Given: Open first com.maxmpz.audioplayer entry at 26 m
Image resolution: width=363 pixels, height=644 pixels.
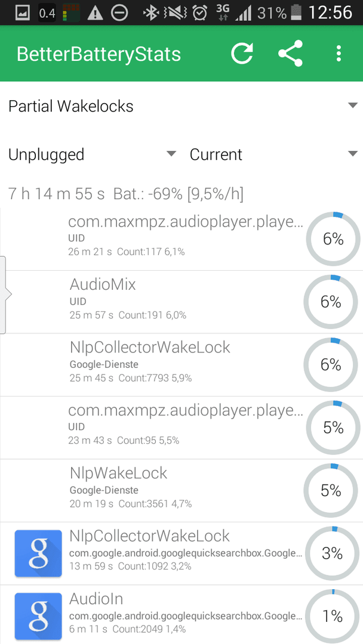Looking at the screenshot, I should (181, 239).
